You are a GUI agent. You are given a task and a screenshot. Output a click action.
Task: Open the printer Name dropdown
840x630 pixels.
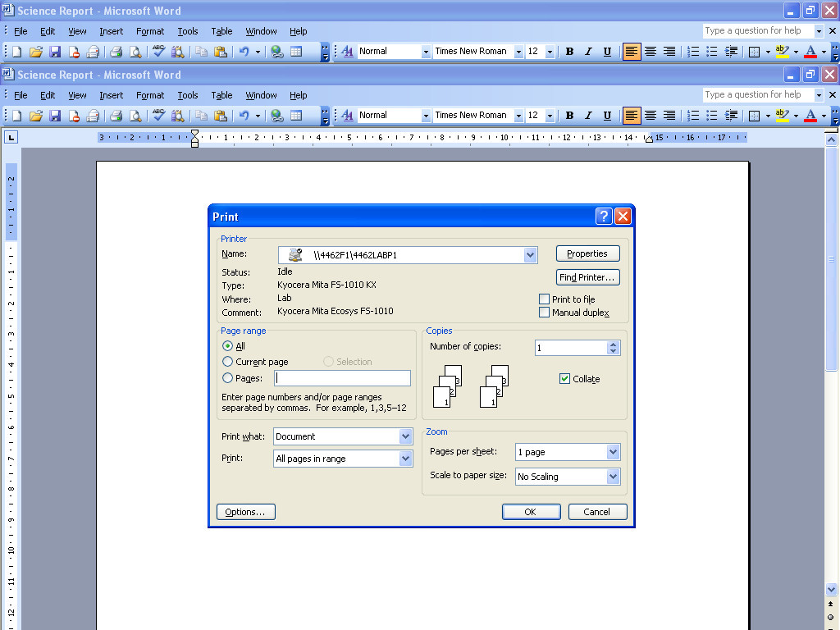pyautogui.click(x=531, y=255)
